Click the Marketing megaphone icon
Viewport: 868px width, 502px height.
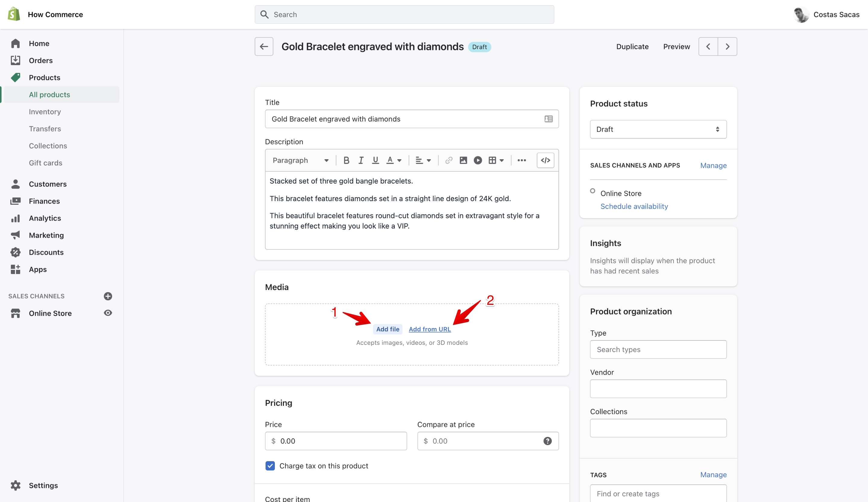coord(15,235)
